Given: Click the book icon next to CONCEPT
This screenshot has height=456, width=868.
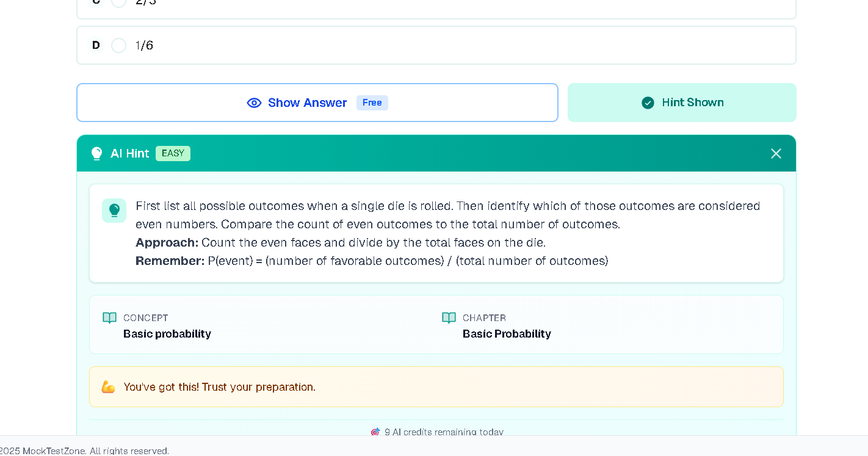Looking at the screenshot, I should tap(109, 318).
